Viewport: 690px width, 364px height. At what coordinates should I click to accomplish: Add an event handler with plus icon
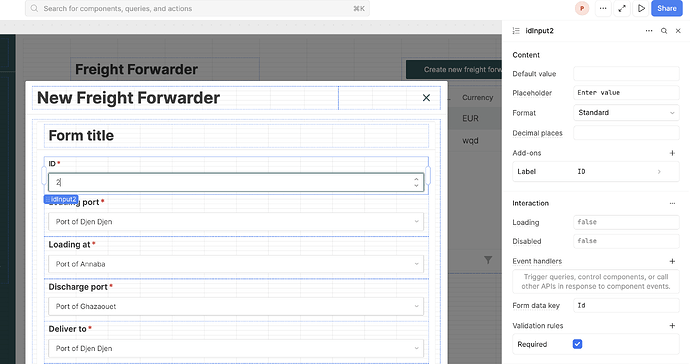pos(672,261)
